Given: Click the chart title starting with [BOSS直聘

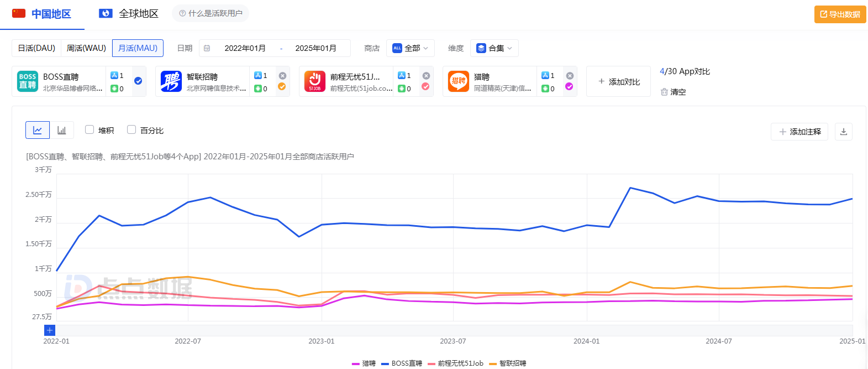Looking at the screenshot, I should [x=190, y=157].
